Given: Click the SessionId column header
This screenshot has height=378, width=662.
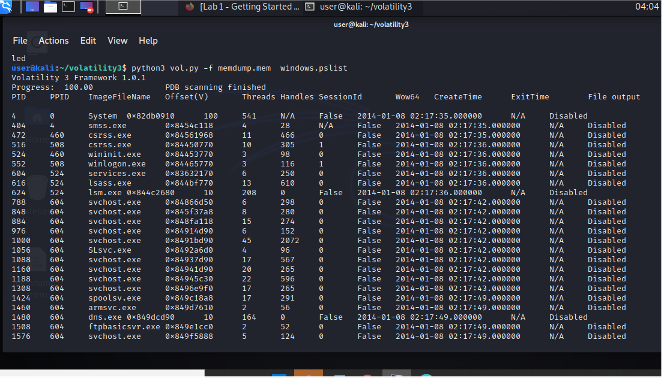Looking at the screenshot, I should tap(340, 97).
